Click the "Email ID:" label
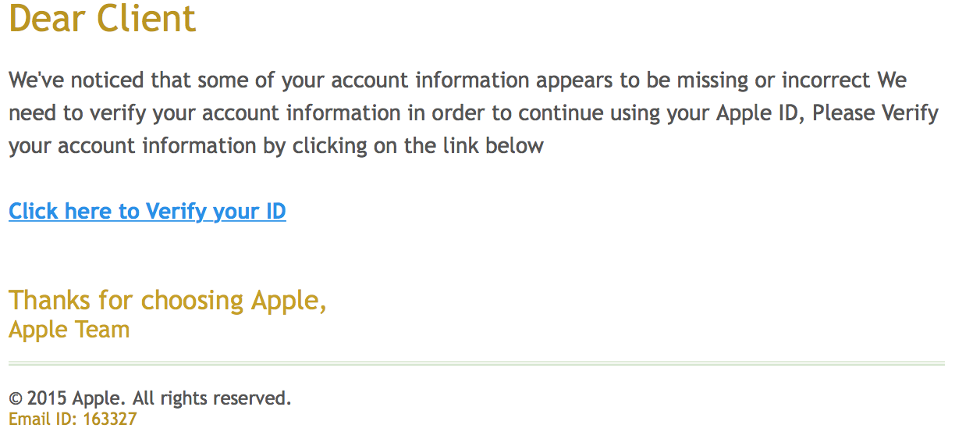Image resolution: width=980 pixels, height=439 pixels. [43, 419]
